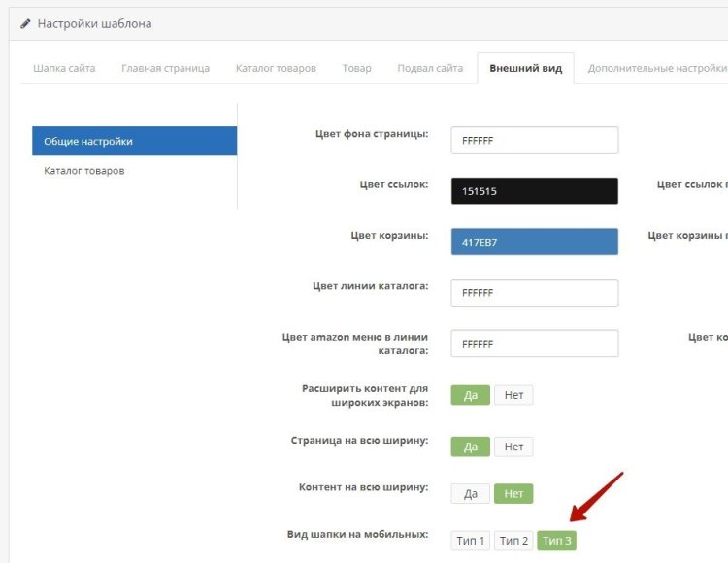The width and height of the screenshot is (728, 563).
Task: Choose Тип 3 mobile header type
Action: click(557, 541)
